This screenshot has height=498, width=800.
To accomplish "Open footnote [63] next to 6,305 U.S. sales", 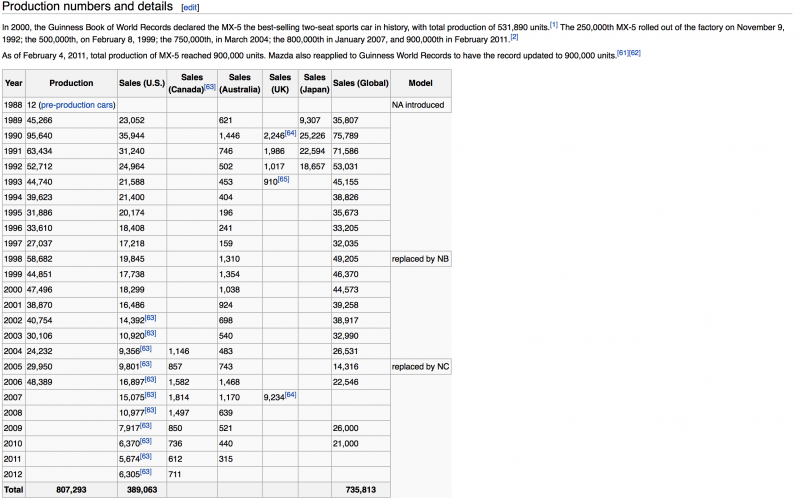I will pyautogui.click(x=148, y=473).
